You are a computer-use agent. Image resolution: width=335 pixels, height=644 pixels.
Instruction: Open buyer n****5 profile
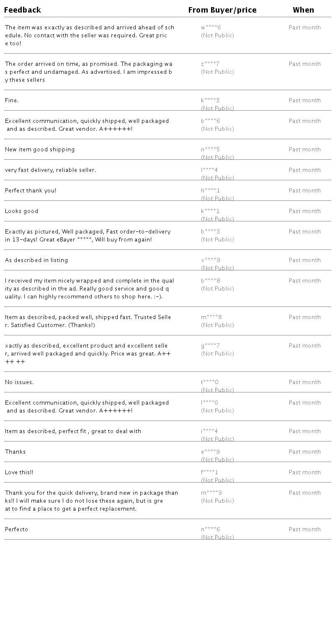coord(210,150)
